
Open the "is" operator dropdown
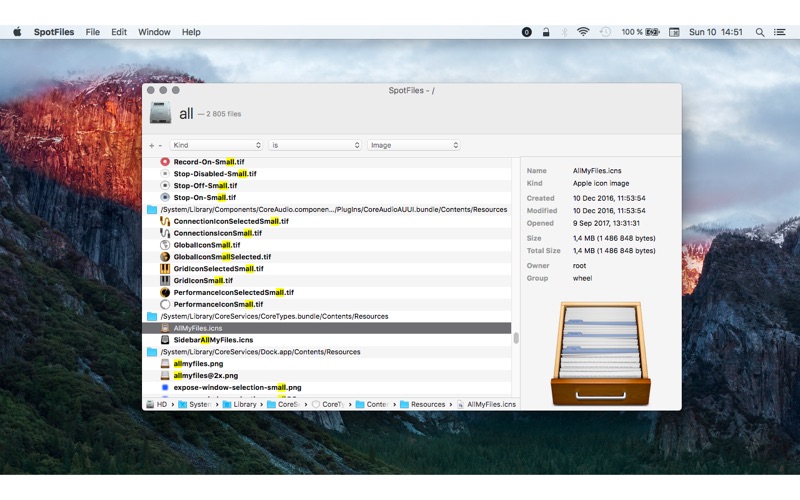pyautogui.click(x=315, y=145)
